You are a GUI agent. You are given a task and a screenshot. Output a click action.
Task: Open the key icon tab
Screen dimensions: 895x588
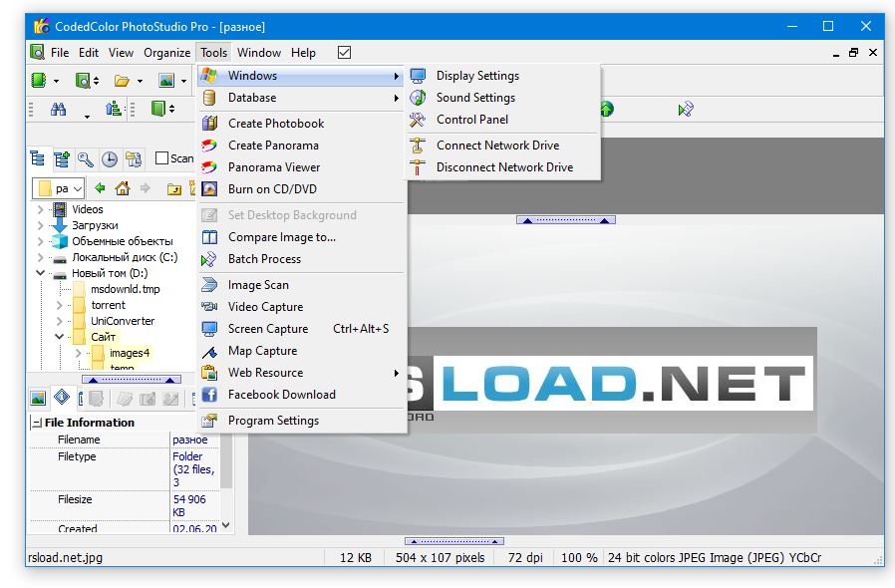click(x=85, y=158)
